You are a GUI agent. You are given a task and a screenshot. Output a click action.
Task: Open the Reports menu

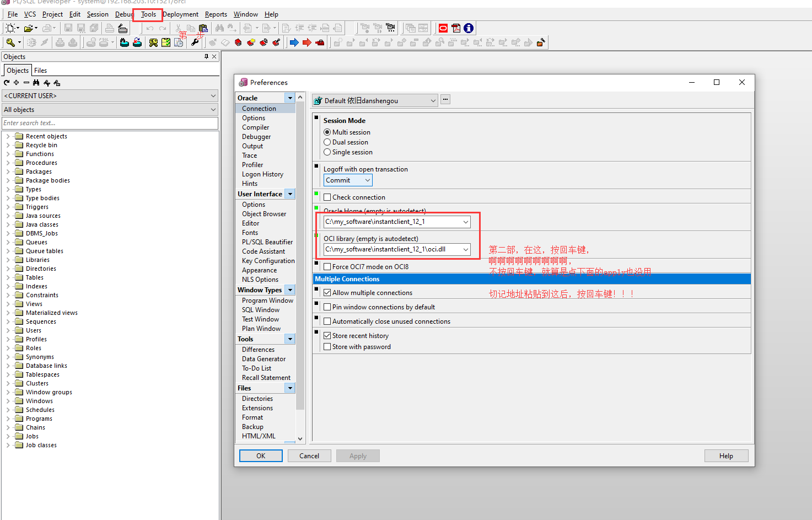point(216,14)
